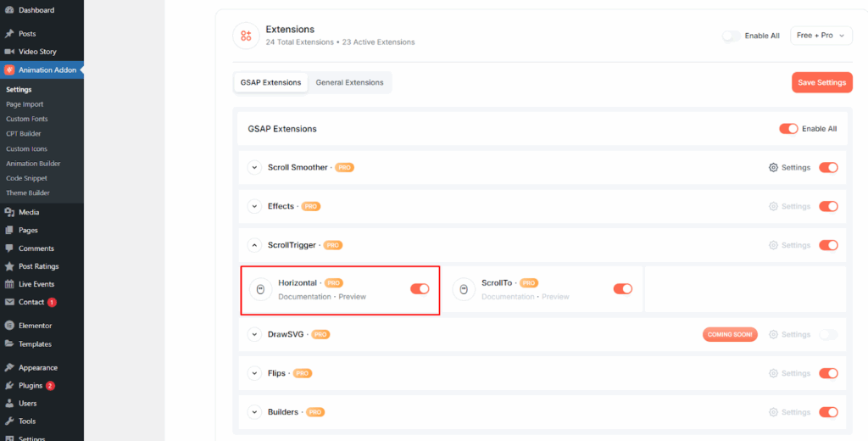This screenshot has height=441, width=868.
Task: Click the Elementor icon in sidebar
Action: tap(9, 326)
